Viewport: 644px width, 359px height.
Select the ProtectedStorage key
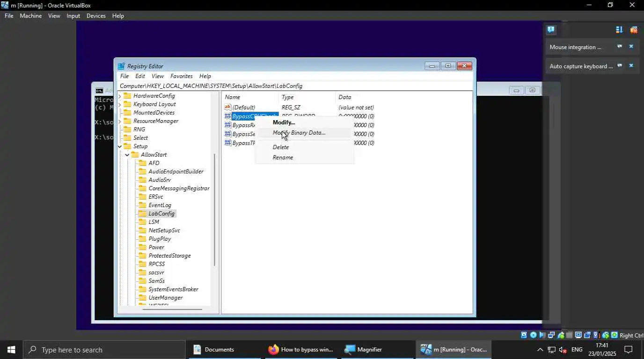169,256
